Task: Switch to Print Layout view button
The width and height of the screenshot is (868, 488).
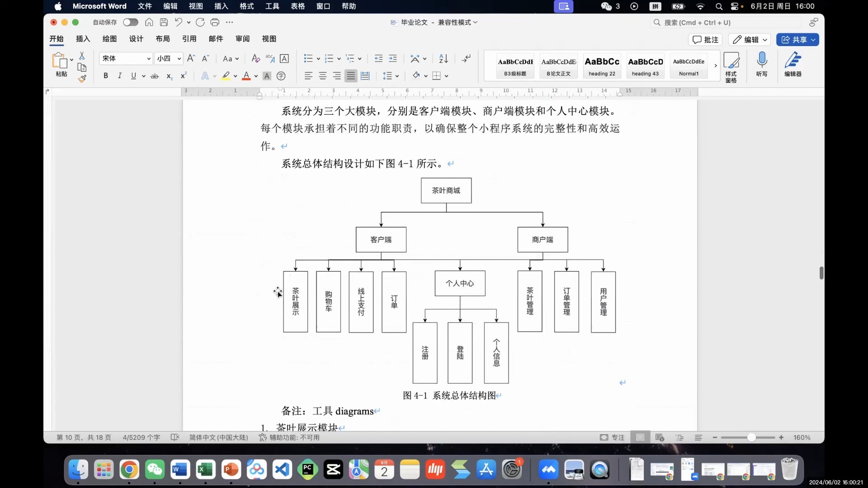Action: click(x=640, y=437)
